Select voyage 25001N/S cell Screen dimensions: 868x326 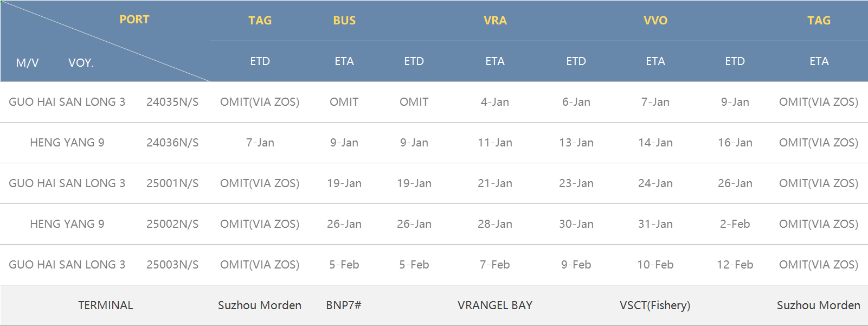pyautogui.click(x=172, y=183)
